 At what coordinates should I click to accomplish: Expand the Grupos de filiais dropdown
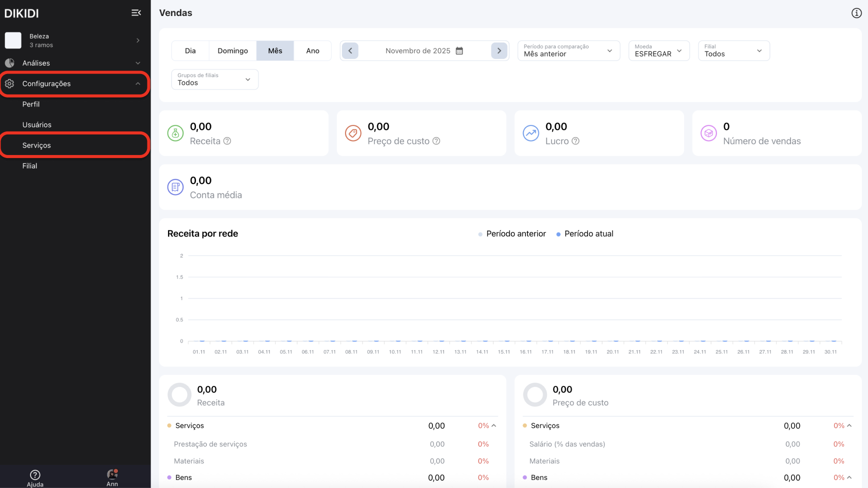[x=214, y=79]
